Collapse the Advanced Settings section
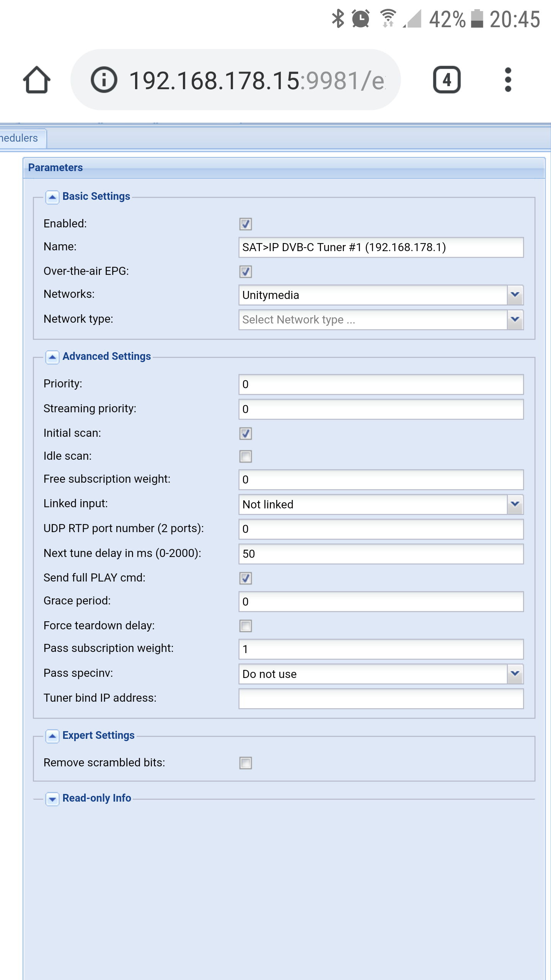The height and width of the screenshot is (980, 551). [52, 357]
